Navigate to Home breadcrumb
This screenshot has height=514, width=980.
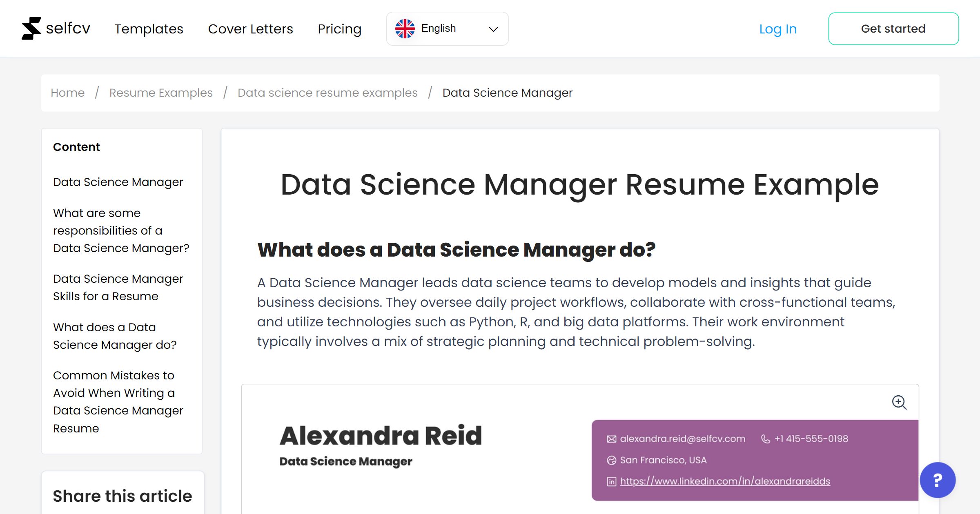(x=67, y=93)
